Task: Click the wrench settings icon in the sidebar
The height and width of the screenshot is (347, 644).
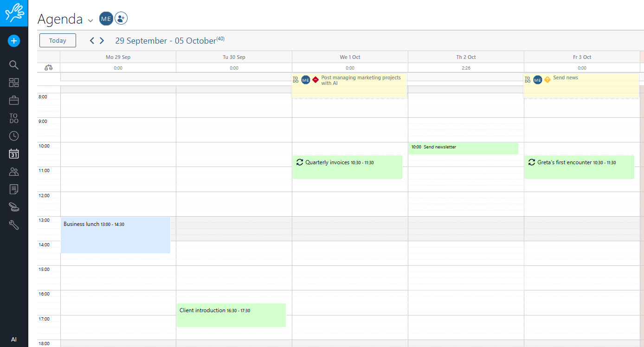Action: pos(13,225)
